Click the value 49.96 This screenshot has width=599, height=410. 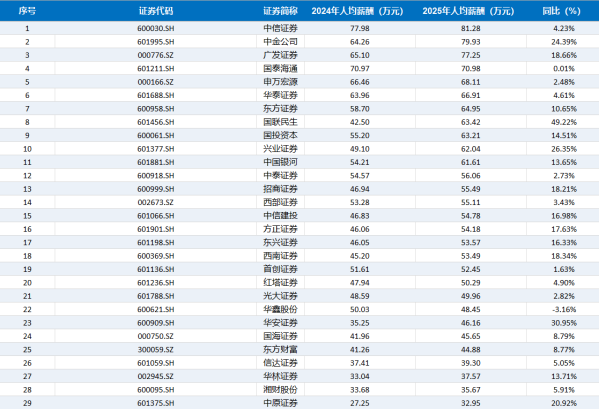tap(471, 296)
